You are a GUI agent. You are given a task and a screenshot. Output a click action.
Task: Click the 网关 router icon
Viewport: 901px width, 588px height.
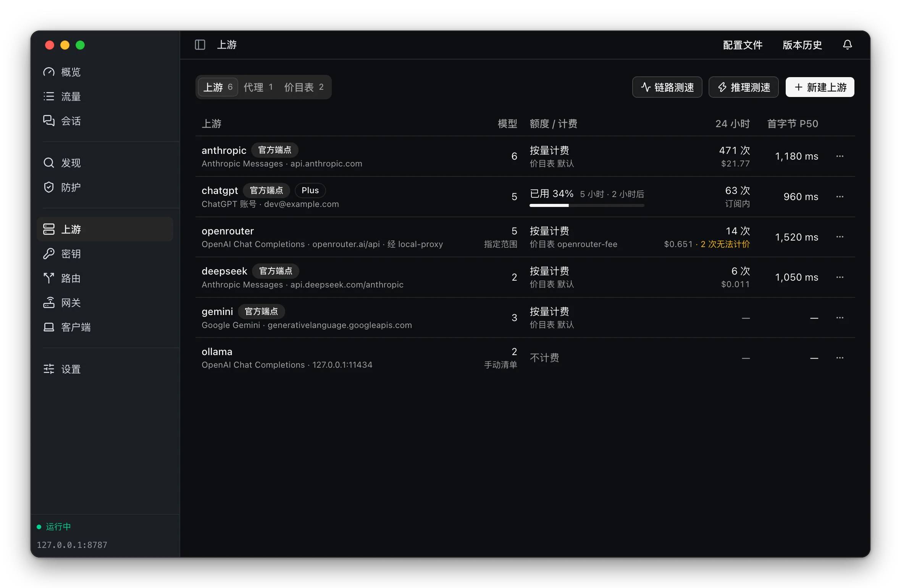click(49, 302)
